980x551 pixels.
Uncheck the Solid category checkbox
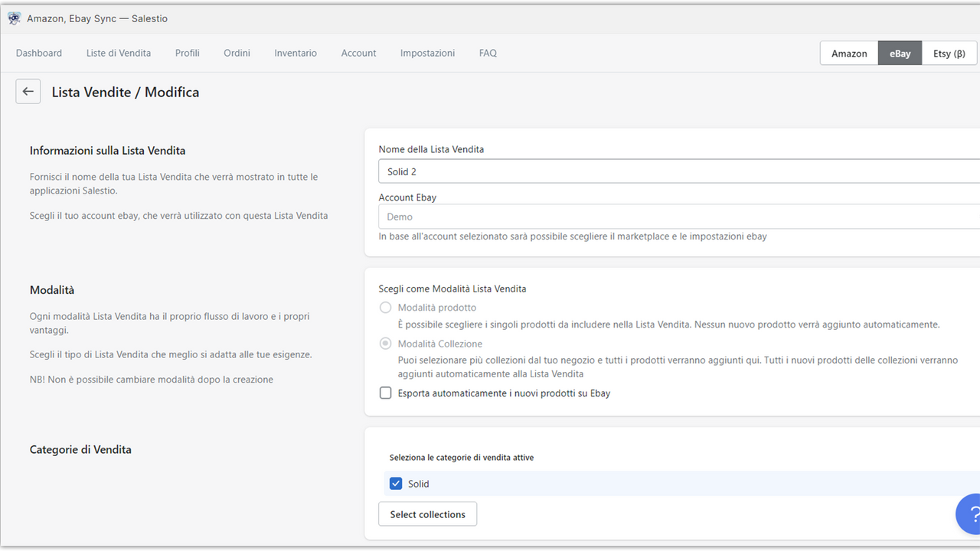[396, 484]
